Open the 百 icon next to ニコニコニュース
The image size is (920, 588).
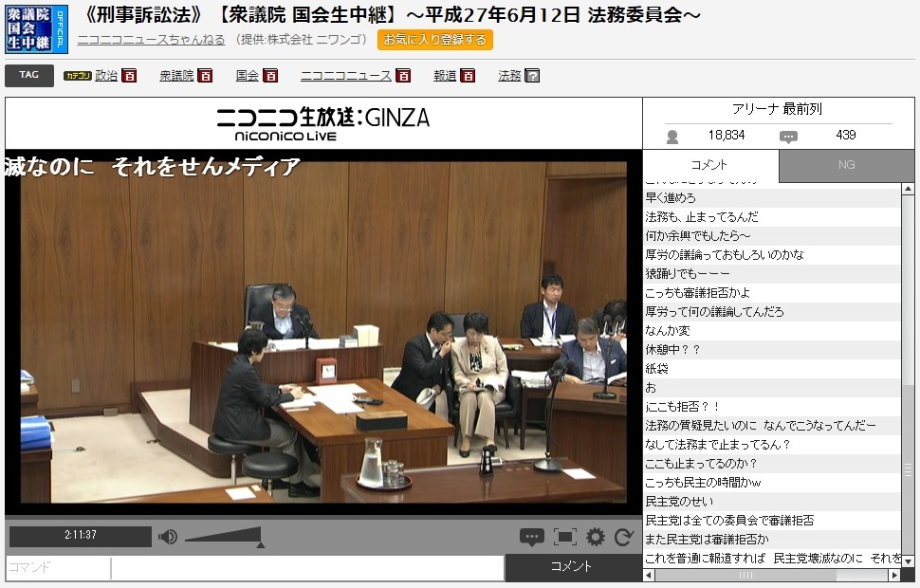(x=403, y=76)
